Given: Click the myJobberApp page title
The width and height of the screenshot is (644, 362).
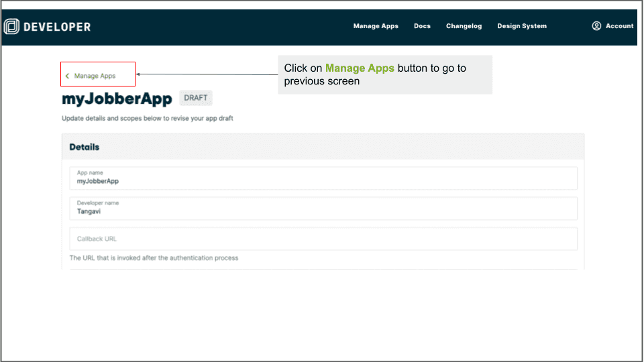Looking at the screenshot, I should pyautogui.click(x=117, y=99).
